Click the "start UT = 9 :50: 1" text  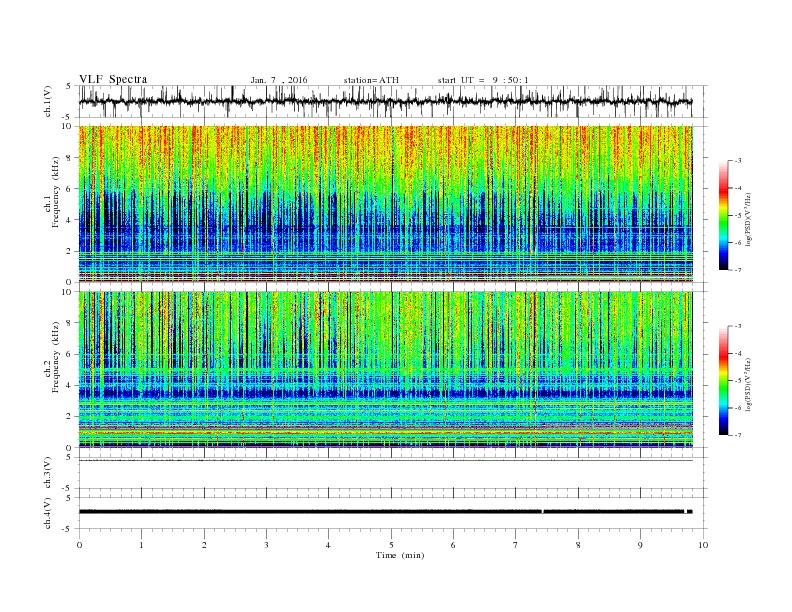(x=483, y=80)
